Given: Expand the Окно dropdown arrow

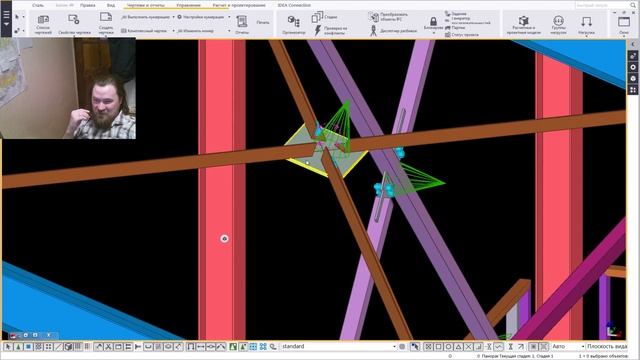Looking at the screenshot, I should [x=624, y=36].
